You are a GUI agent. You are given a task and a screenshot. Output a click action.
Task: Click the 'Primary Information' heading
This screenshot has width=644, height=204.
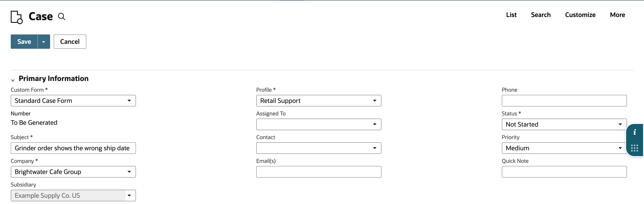[53, 79]
